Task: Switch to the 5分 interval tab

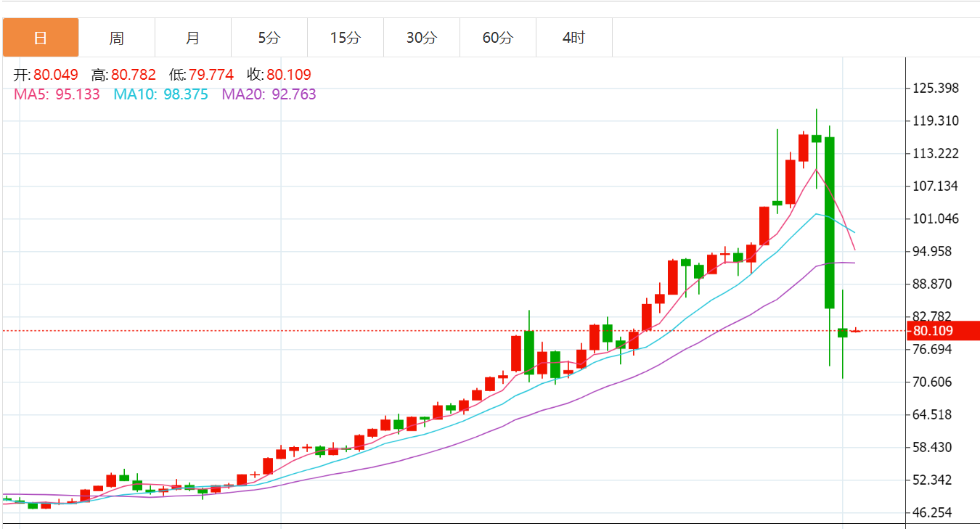Action: click(269, 38)
